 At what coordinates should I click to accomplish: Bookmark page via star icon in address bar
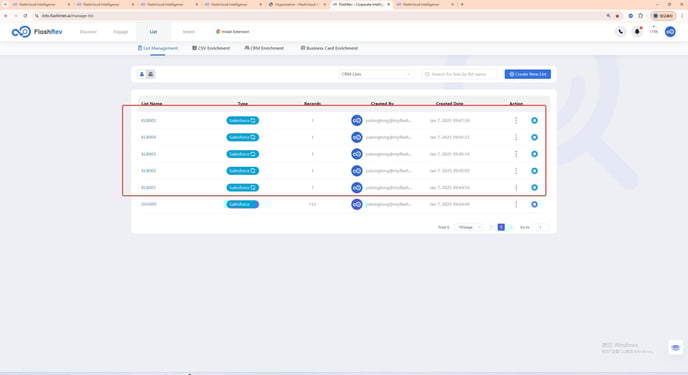click(617, 16)
